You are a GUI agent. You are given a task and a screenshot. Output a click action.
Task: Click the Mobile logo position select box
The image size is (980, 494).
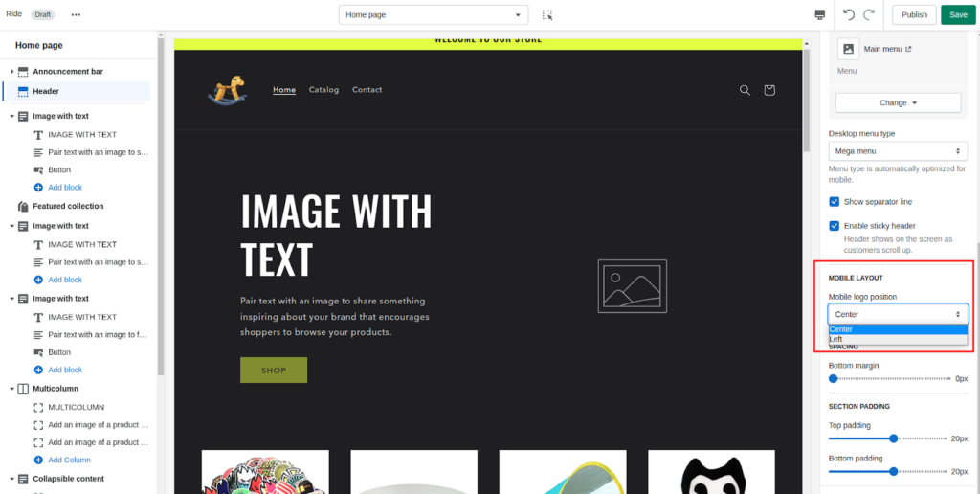pyautogui.click(x=898, y=314)
